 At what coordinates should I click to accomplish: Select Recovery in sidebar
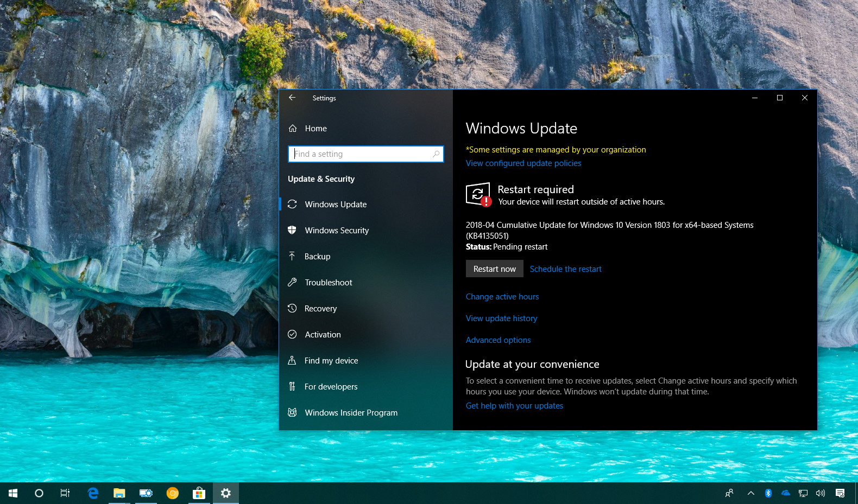click(366, 309)
